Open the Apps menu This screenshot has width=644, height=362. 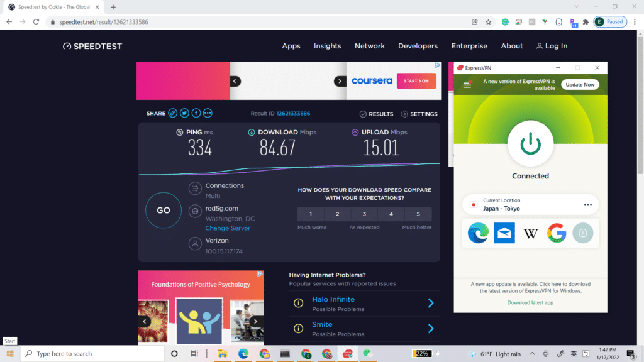click(x=291, y=46)
